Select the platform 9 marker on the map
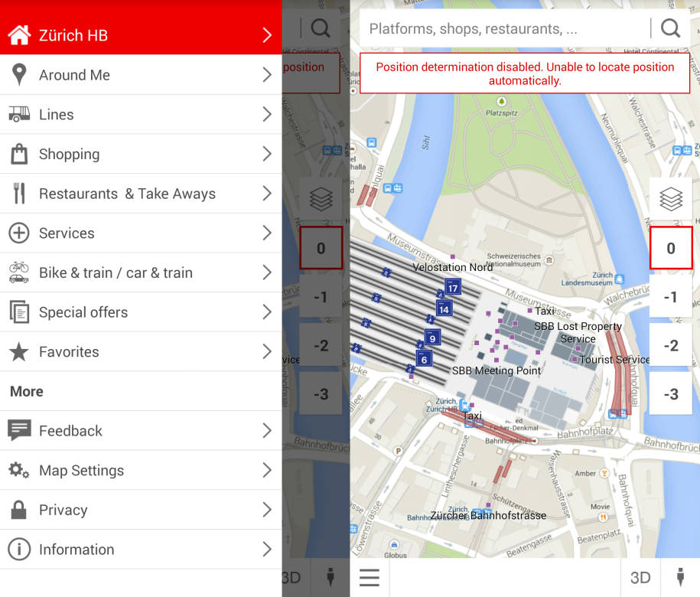The height and width of the screenshot is (597, 700). (x=432, y=338)
